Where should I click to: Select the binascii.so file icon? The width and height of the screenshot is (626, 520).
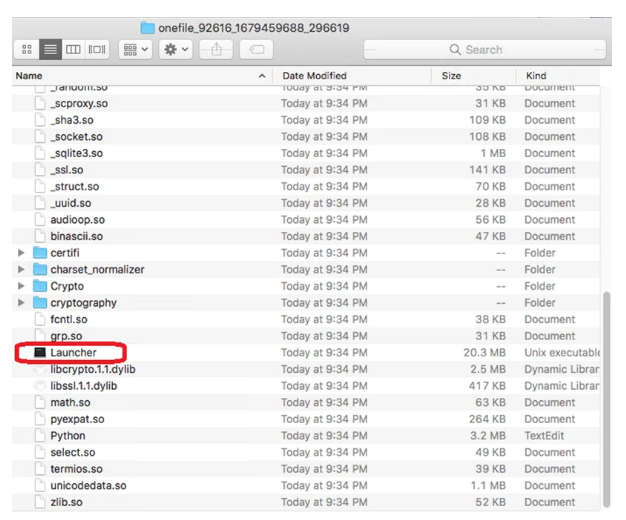tap(40, 236)
